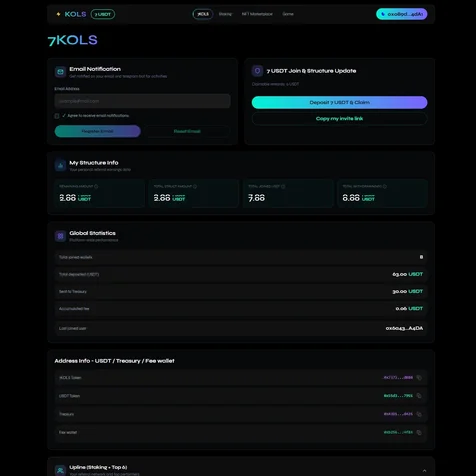Copy the 7KOLS Token address
This screenshot has height=476, width=476.
point(419,378)
